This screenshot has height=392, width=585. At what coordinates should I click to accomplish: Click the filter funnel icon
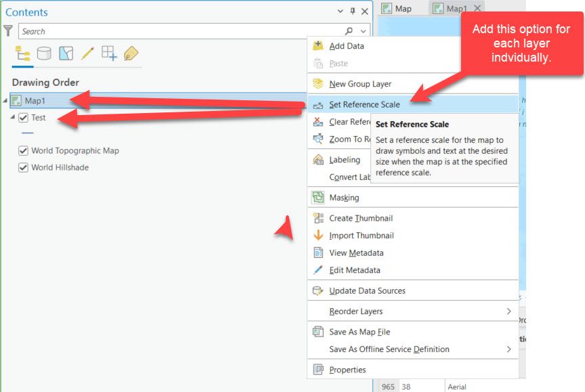(x=8, y=30)
